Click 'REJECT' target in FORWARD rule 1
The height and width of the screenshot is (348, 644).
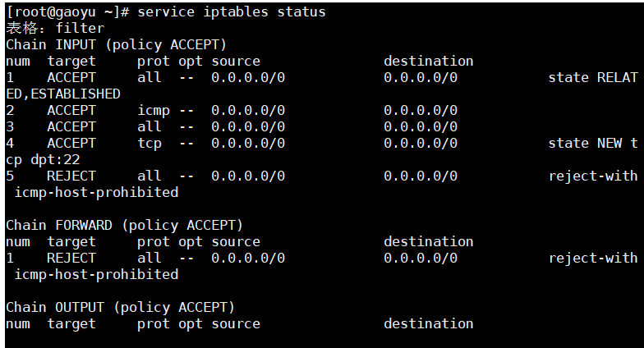point(71,258)
